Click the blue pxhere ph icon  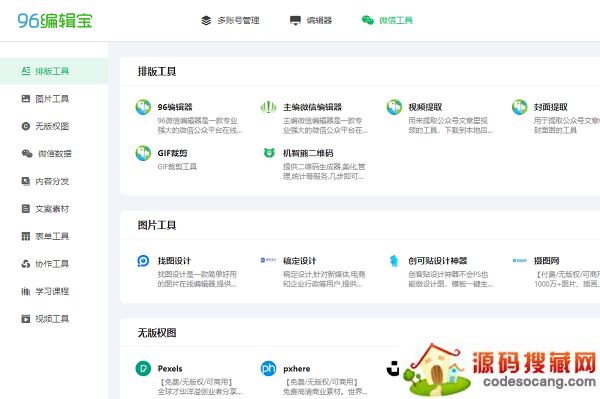pyautogui.click(x=269, y=369)
